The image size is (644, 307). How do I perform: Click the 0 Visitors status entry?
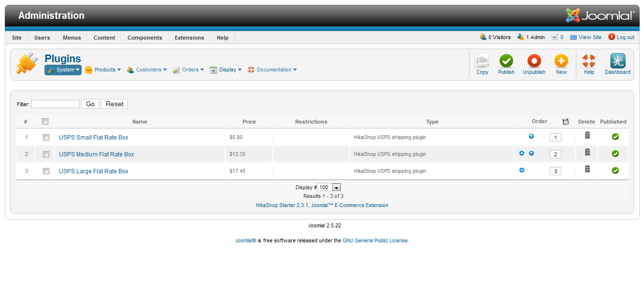[x=495, y=37]
